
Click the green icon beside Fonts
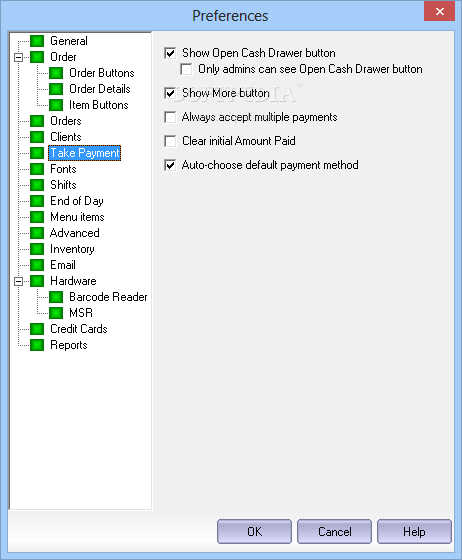(x=37, y=169)
